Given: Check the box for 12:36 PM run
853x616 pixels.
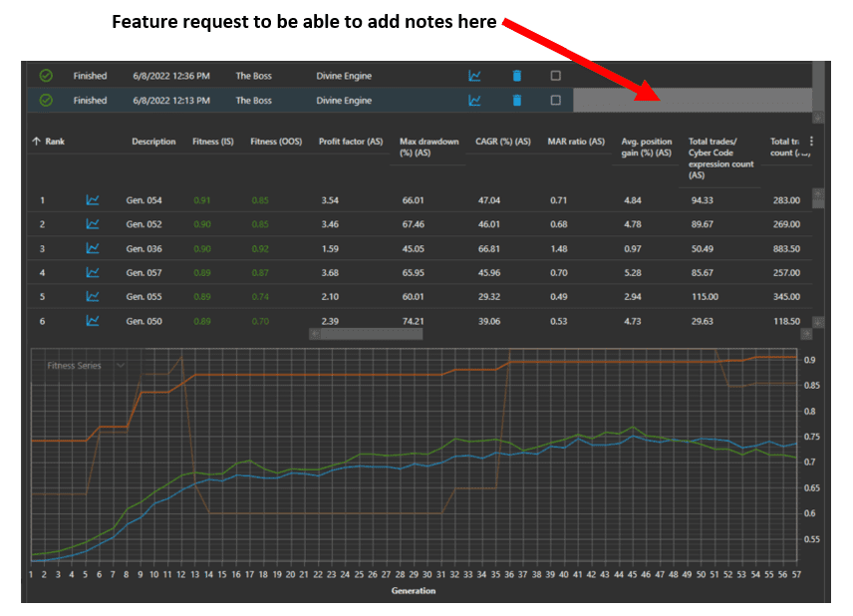Looking at the screenshot, I should (556, 76).
